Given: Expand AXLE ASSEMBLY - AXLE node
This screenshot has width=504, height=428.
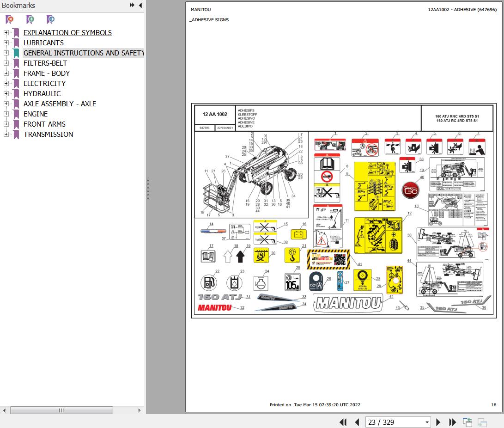Looking at the screenshot, I should [x=6, y=104].
